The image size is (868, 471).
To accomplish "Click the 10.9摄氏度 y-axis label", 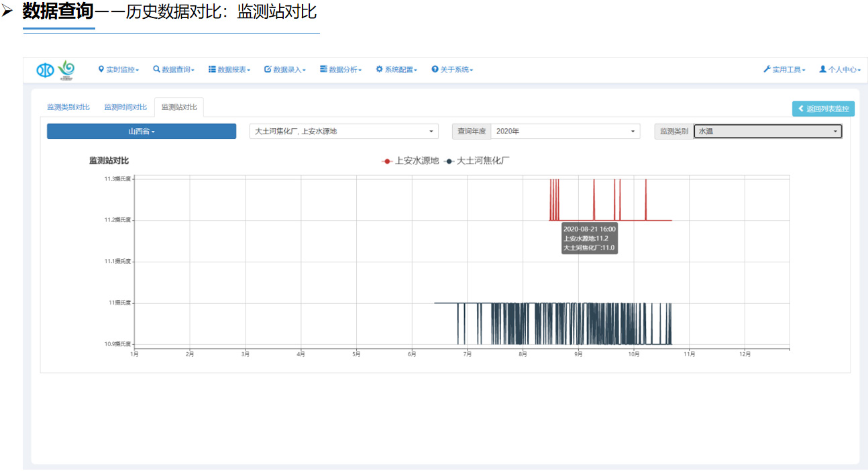I will (x=117, y=344).
